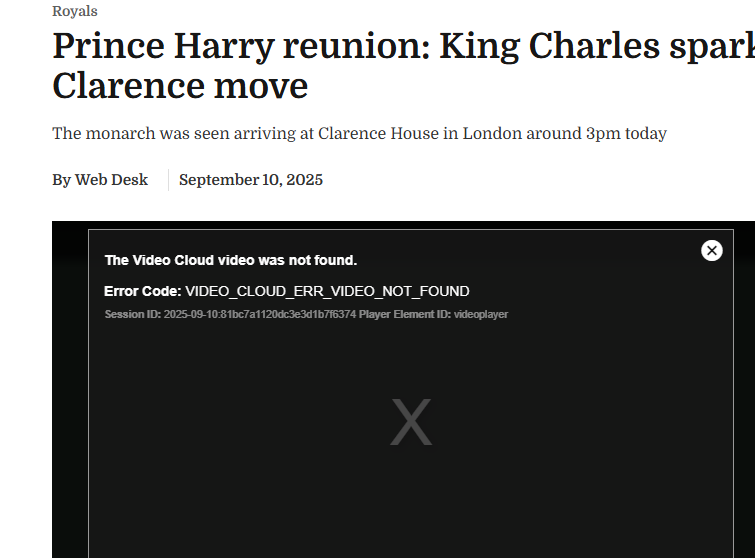
Task: Click 'The Video Cloud video was not found' message
Action: pyautogui.click(x=231, y=260)
